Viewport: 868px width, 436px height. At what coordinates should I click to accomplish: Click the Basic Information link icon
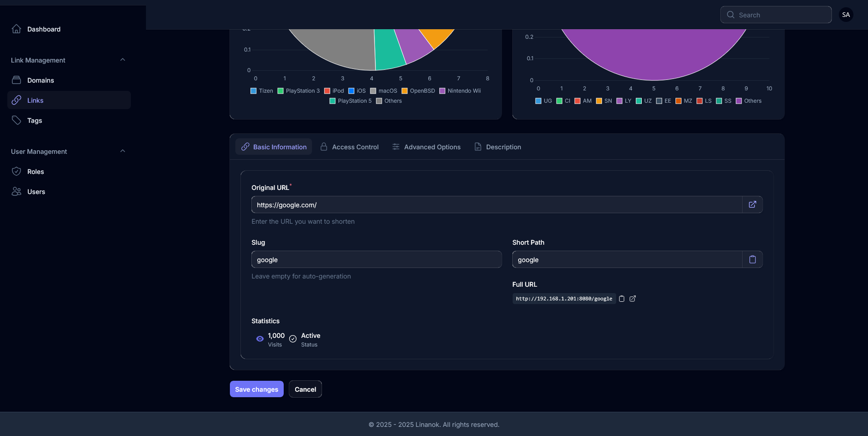point(245,147)
